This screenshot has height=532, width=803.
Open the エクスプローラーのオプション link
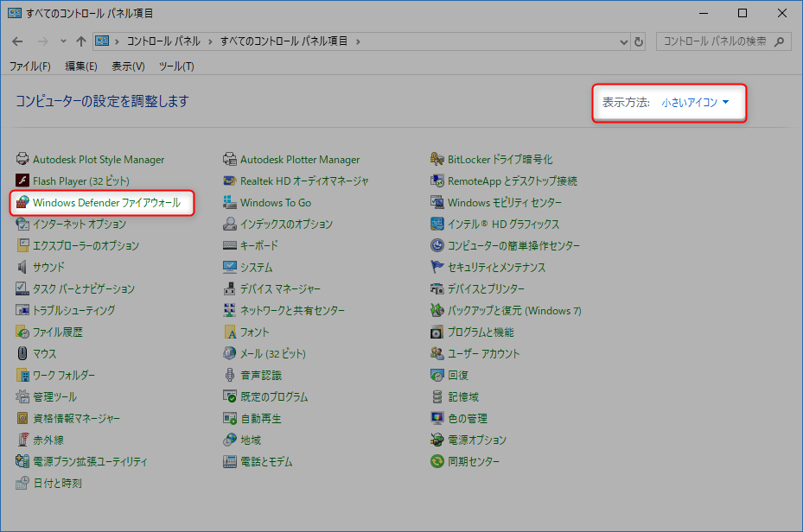(86, 245)
